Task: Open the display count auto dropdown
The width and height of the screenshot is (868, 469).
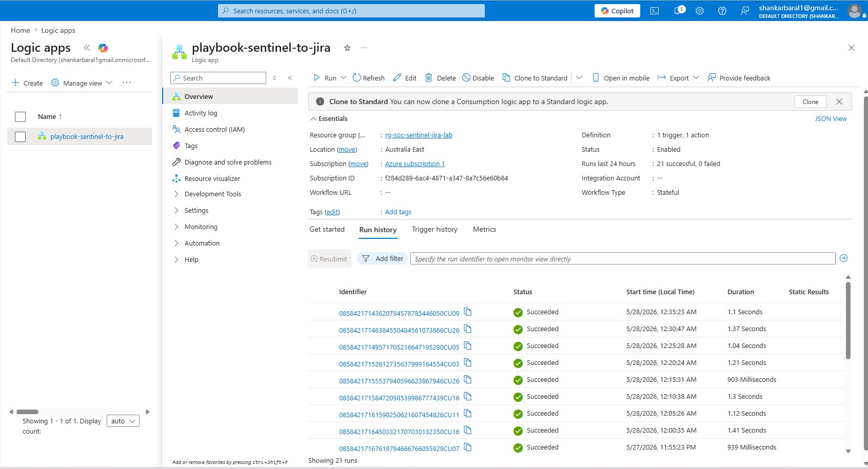Action: 123,421
